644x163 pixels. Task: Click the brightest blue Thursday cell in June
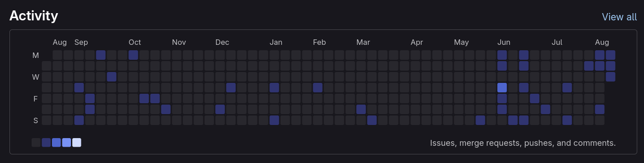click(502, 87)
